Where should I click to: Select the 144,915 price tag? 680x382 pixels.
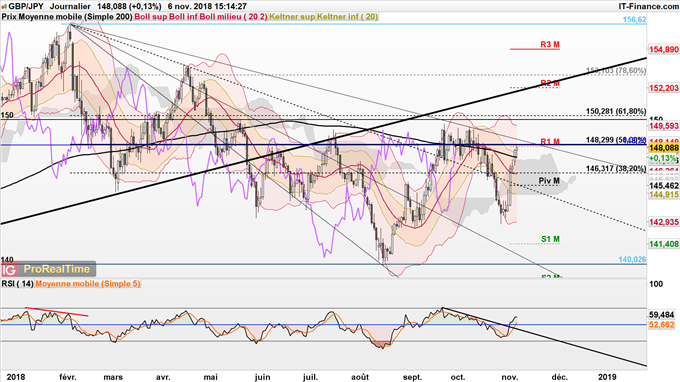point(664,195)
